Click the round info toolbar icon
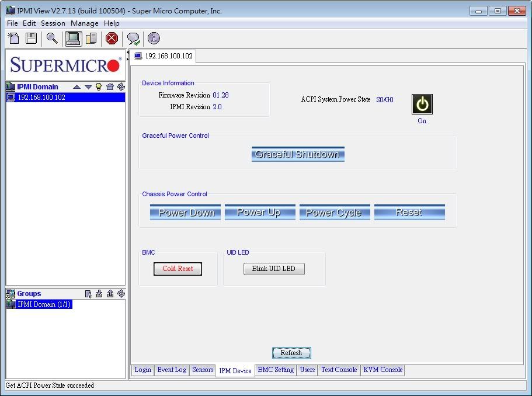The width and height of the screenshot is (532, 396). pyautogui.click(x=154, y=39)
